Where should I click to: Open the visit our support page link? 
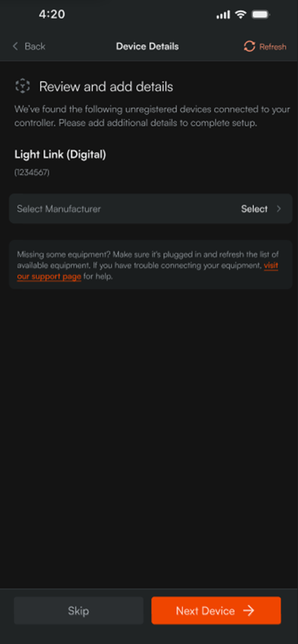click(x=148, y=271)
